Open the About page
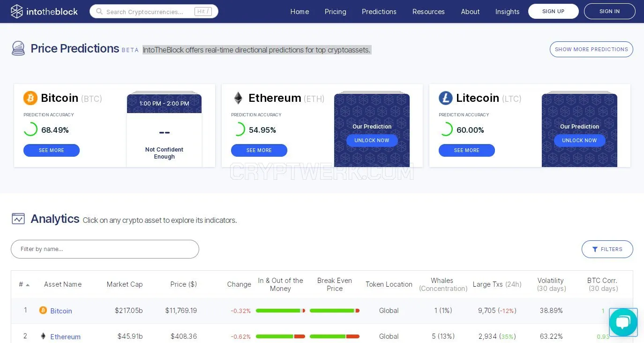The height and width of the screenshot is (343, 644). point(470,12)
